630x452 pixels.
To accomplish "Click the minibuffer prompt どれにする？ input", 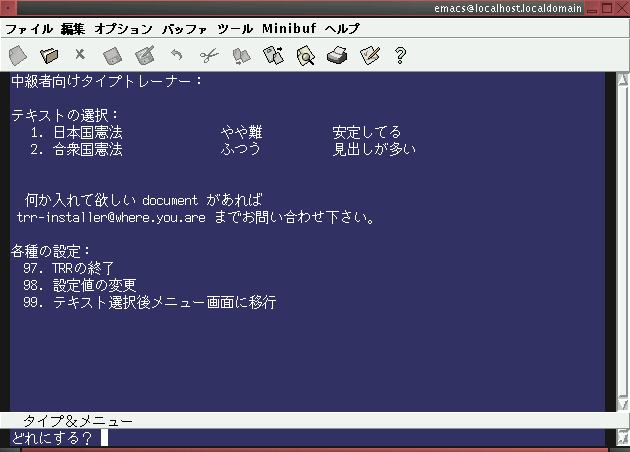I will point(307,438).
